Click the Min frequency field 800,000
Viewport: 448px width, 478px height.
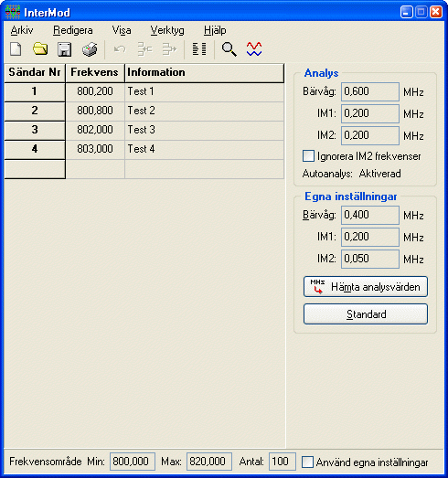133,462
